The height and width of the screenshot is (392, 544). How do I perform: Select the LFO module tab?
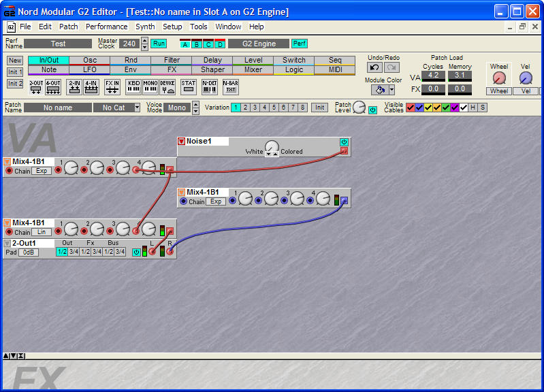point(90,69)
